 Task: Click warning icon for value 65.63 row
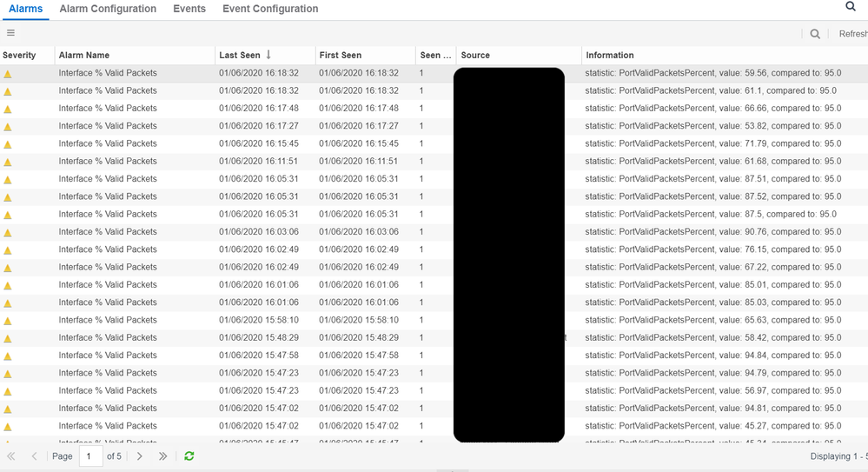click(8, 321)
